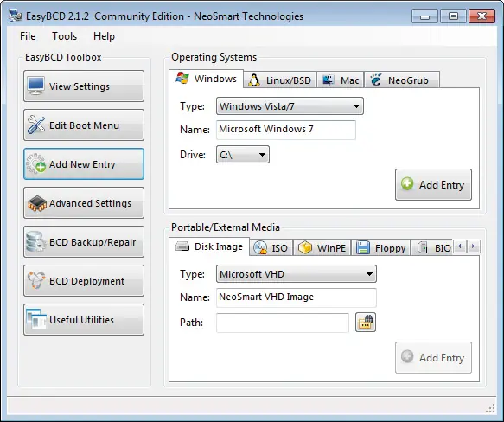Switch to the ISO media tab
Screen dimensions: 504x422
(x=271, y=247)
